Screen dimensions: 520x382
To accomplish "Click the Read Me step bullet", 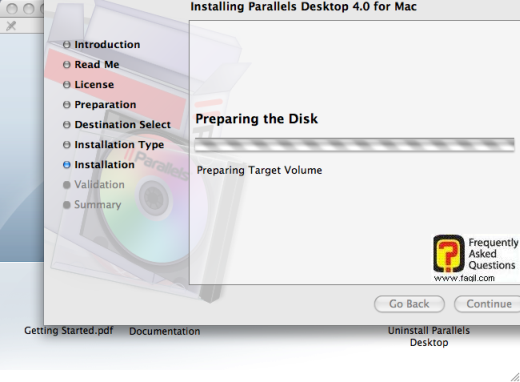I will pos(67,65).
